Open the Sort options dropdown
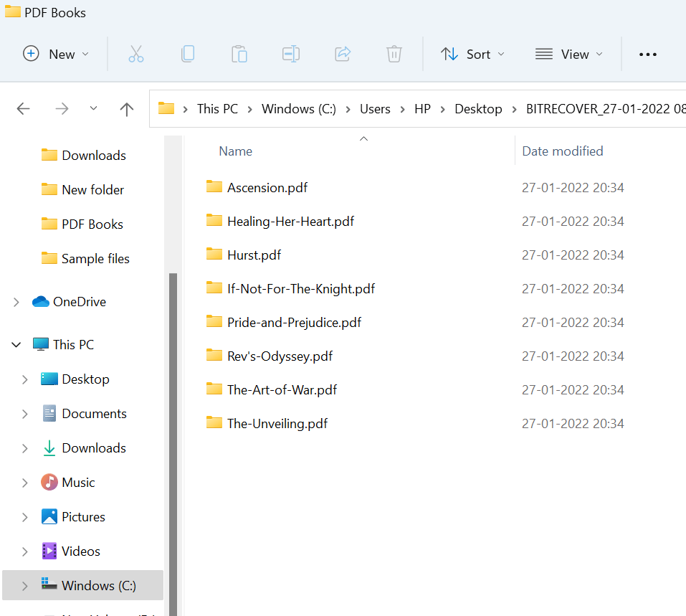The width and height of the screenshot is (686, 616). (x=472, y=54)
